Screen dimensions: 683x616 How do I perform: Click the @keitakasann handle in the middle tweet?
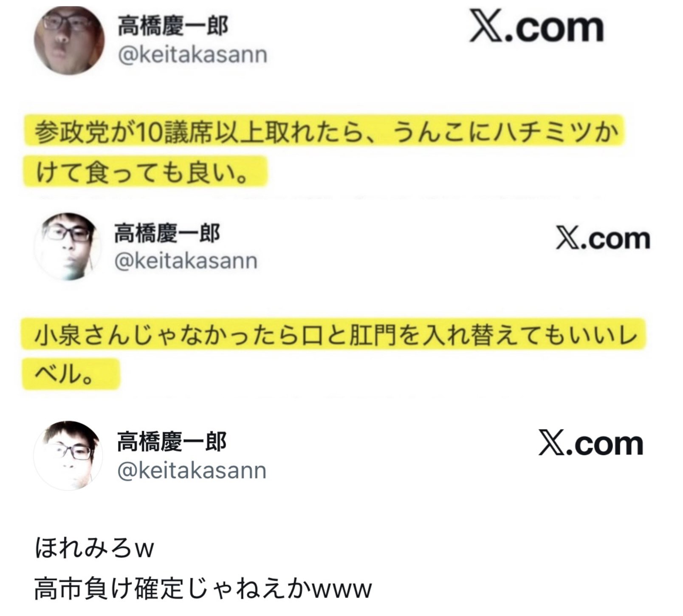coord(186,261)
